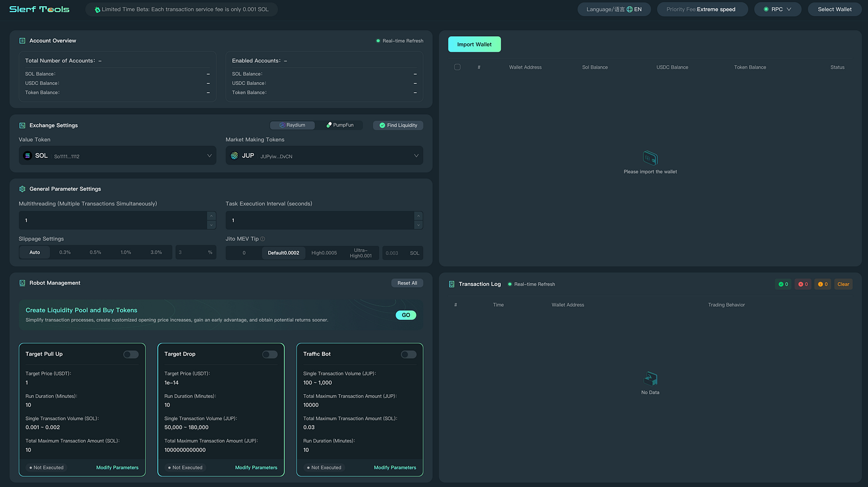Increase the Task Execution Interval value
The image size is (868, 487).
pos(418,216)
